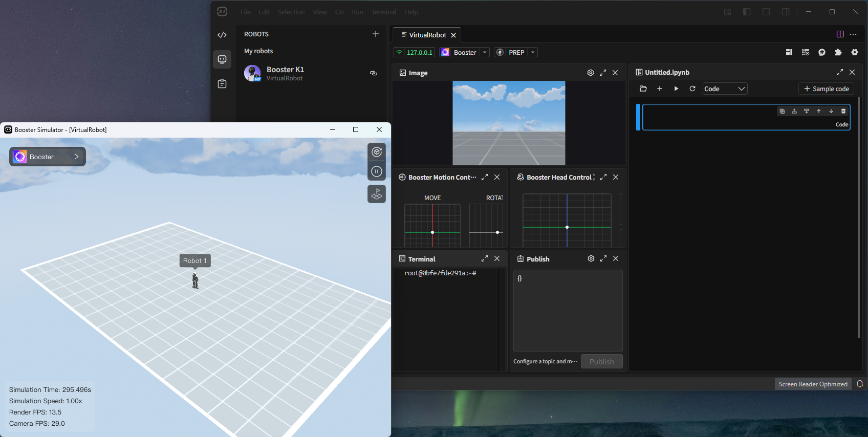Open the Run menu
The height and width of the screenshot is (437, 868).
point(357,12)
